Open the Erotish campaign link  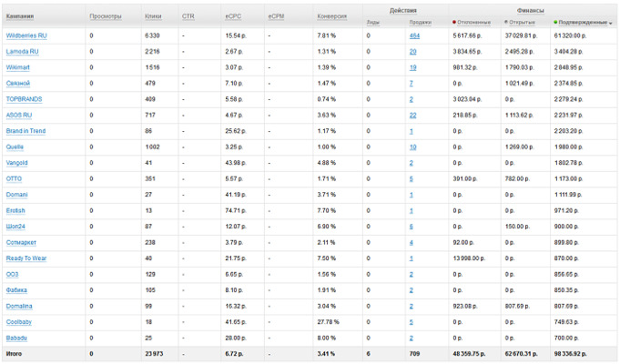[x=15, y=210]
